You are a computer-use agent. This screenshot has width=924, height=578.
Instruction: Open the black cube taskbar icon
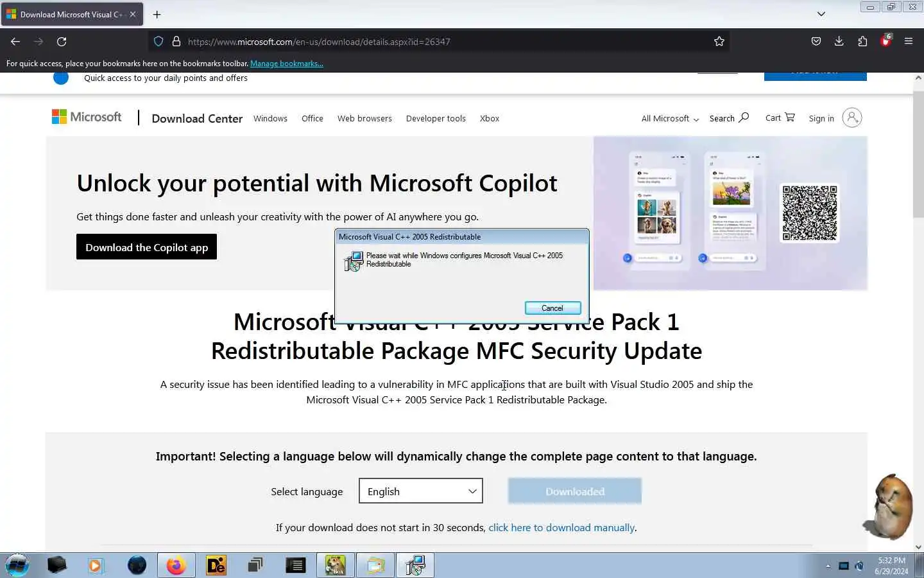pyautogui.click(x=56, y=565)
